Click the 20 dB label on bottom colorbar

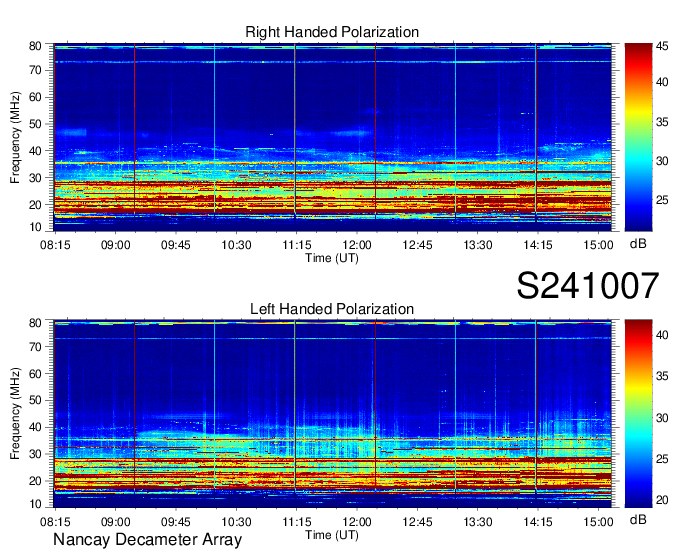click(x=662, y=500)
